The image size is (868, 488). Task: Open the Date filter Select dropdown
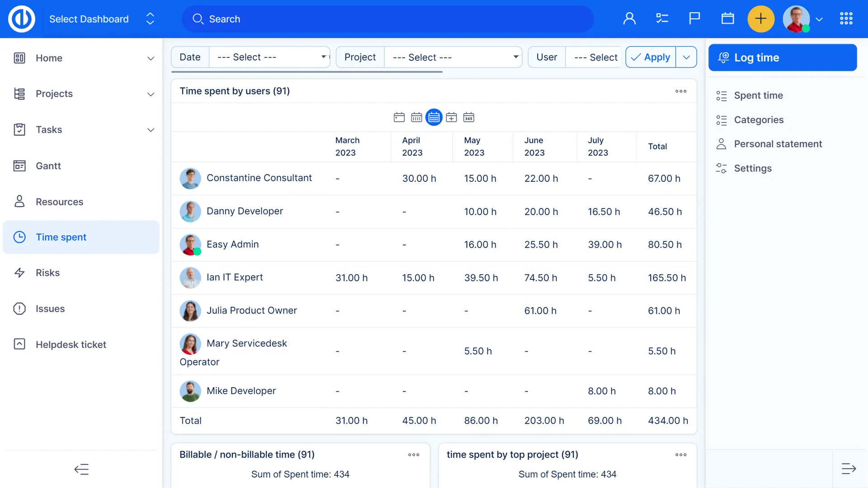click(270, 57)
